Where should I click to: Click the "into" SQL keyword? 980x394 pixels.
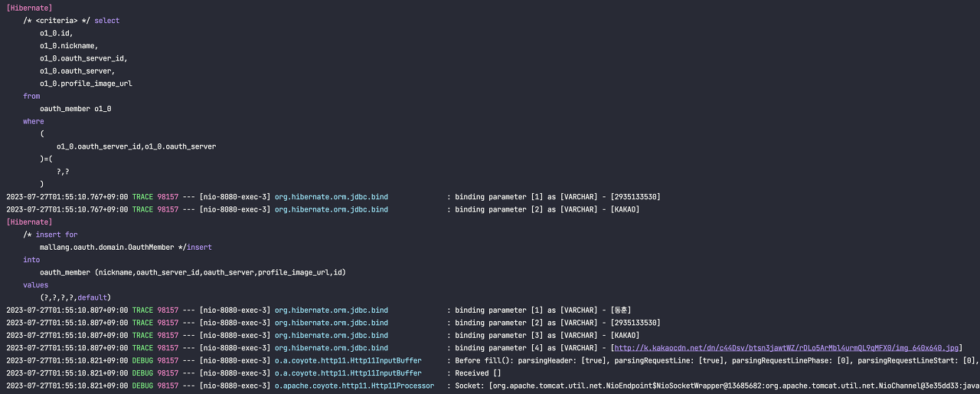pyautogui.click(x=31, y=260)
